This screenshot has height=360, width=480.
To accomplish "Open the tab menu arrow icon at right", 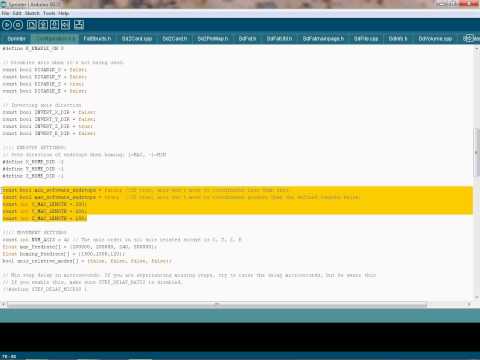I will coord(469,38).
